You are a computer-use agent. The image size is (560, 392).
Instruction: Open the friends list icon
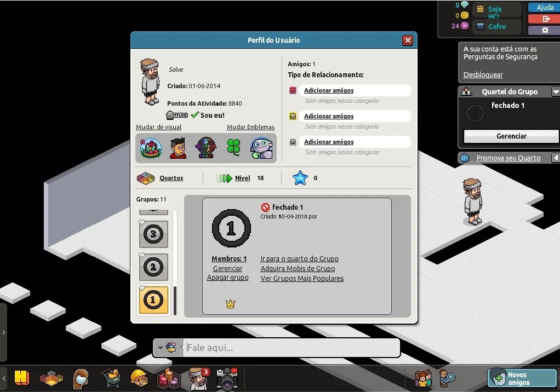(423, 378)
